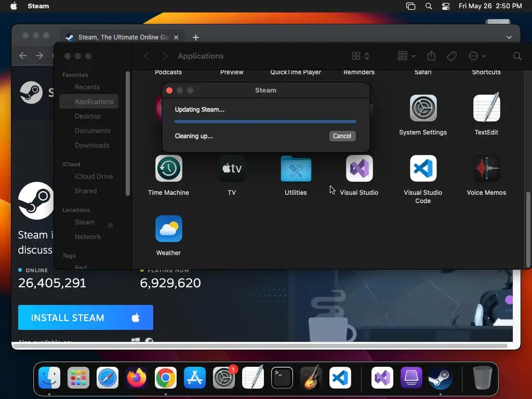This screenshot has height=399, width=532.
Task: Click browser forward arrow
Action: [x=39, y=56]
